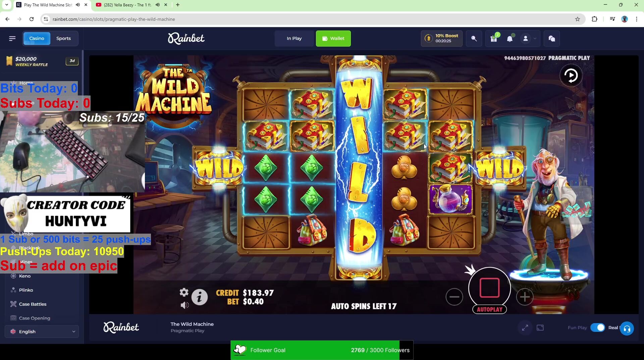Open the notifications bell
This screenshot has height=360, width=644.
tap(510, 39)
